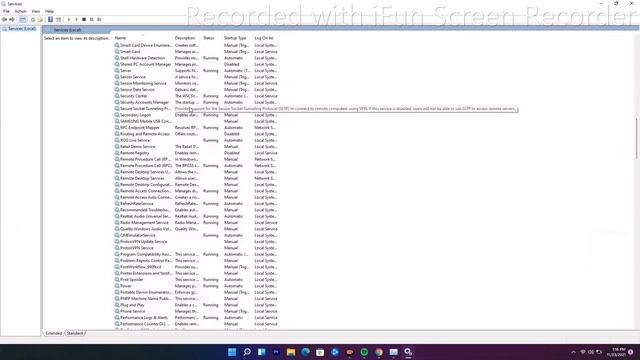Select the SAMSUNG Mobile USB service
640x360 pixels.
tap(196, 121)
